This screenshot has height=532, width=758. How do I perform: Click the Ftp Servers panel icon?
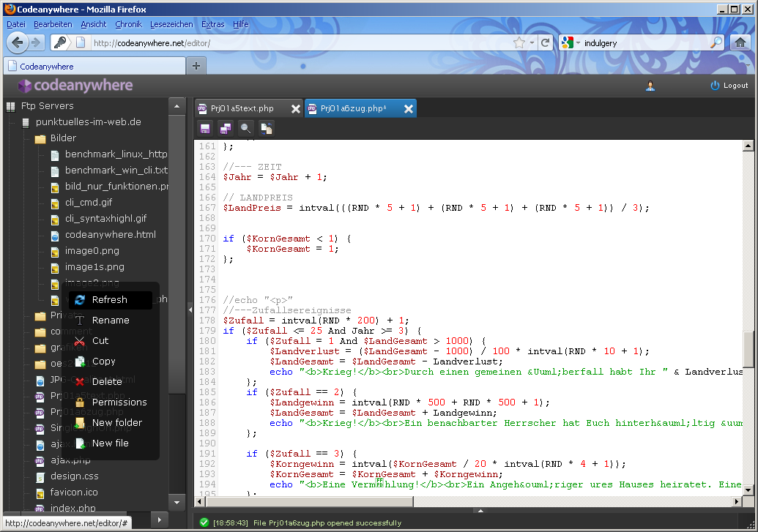[11, 106]
